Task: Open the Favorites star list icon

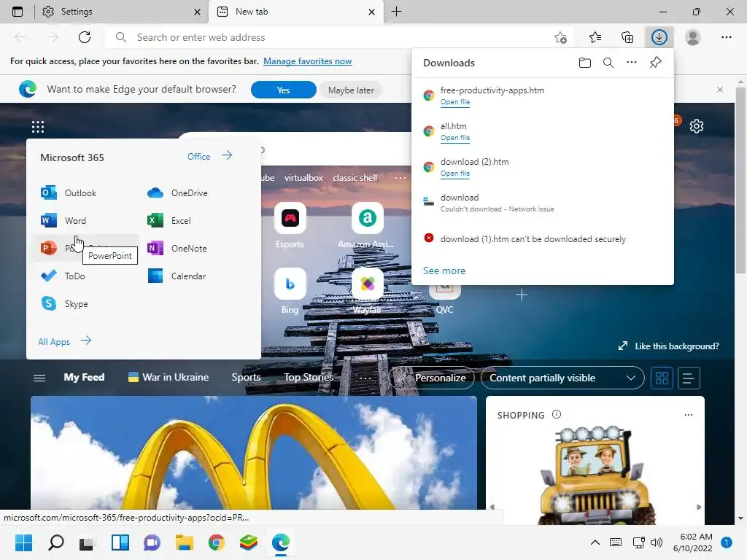Action: [595, 37]
